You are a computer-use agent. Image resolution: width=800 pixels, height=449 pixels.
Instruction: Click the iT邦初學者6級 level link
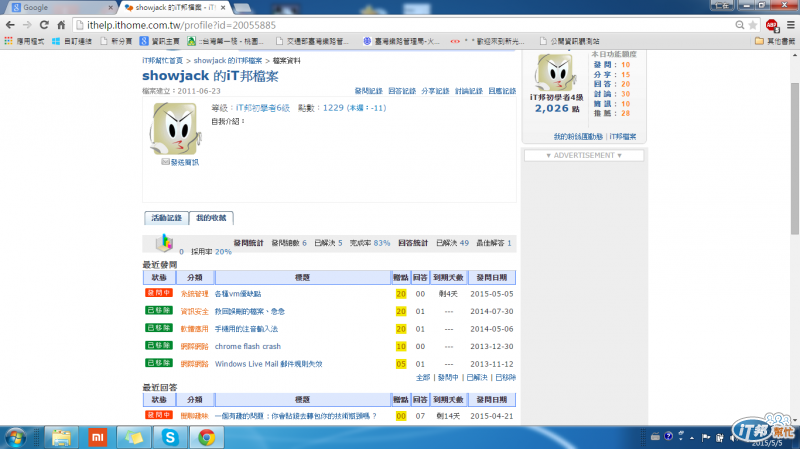(262, 108)
